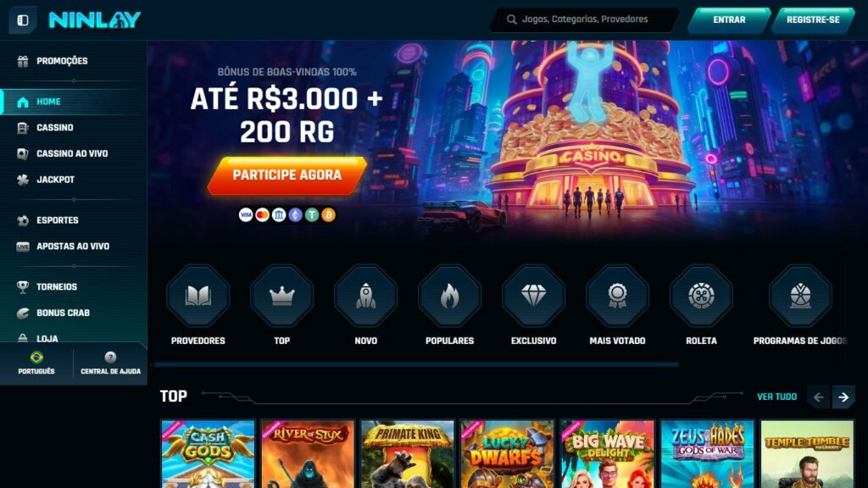Image resolution: width=868 pixels, height=488 pixels.
Task: Select the Populares flame icon category
Action: pyautogui.click(x=449, y=296)
